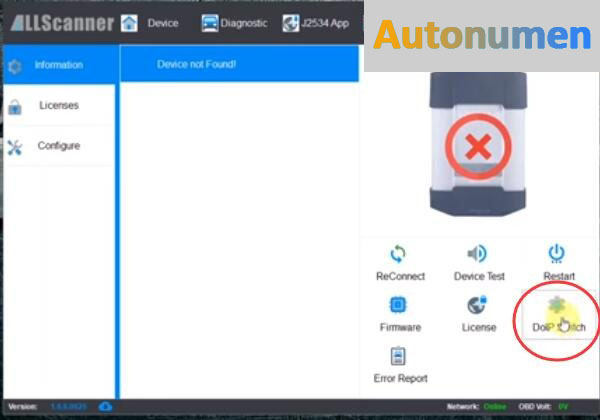The image size is (600, 420).
Task: Click the Error Report label
Action: [400, 378]
